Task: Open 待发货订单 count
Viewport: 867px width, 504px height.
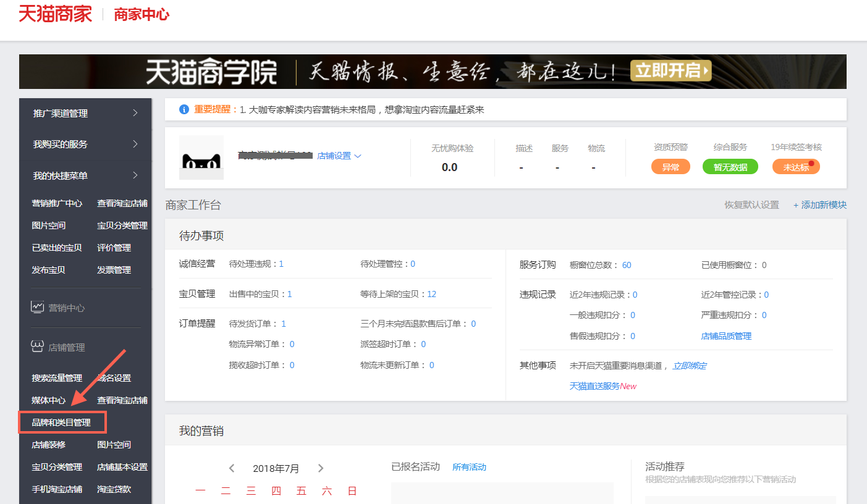Action: click(284, 324)
